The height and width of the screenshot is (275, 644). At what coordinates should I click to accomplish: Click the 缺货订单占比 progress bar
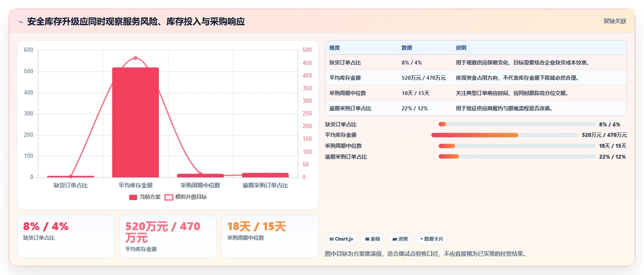(x=517, y=124)
